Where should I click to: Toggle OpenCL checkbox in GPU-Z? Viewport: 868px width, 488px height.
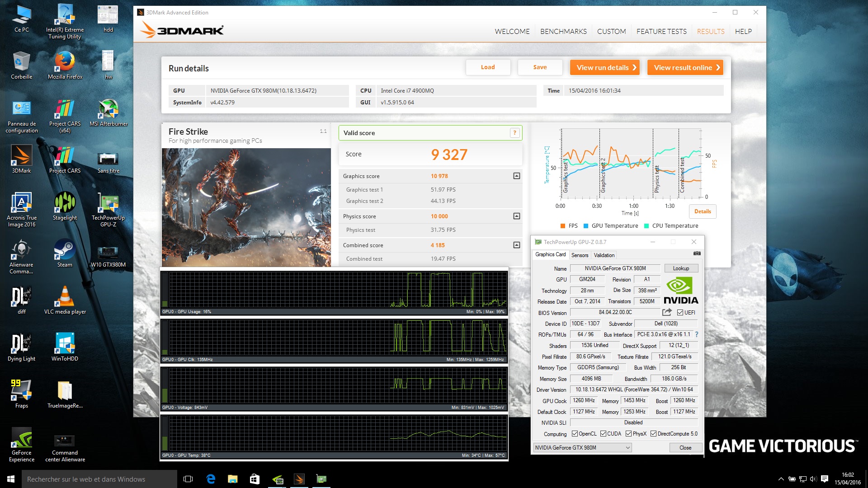pos(575,434)
